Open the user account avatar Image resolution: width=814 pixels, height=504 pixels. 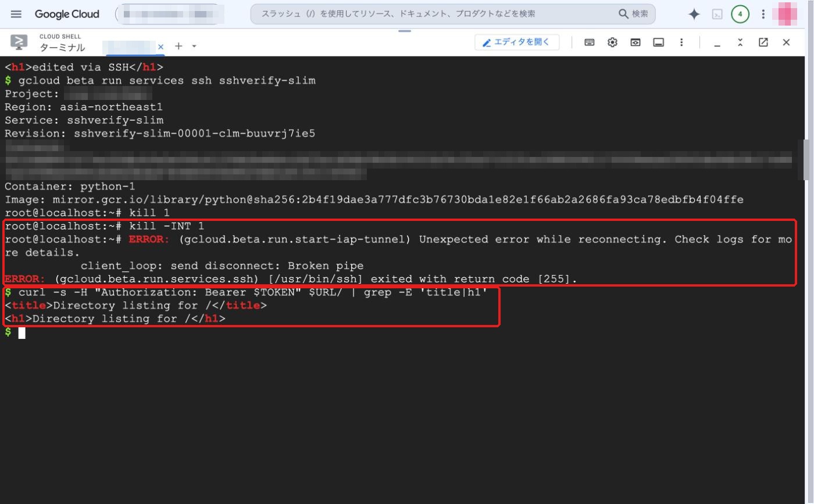coord(785,15)
